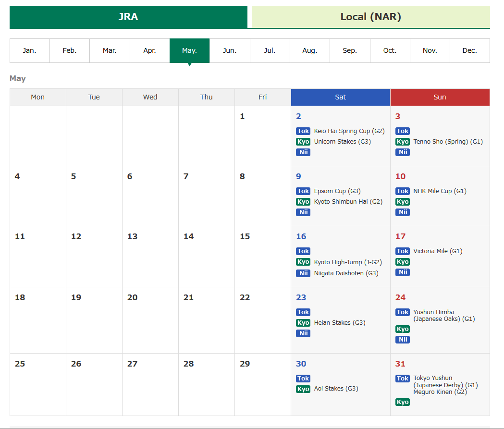The image size is (504, 429).
Task: Select the Aug. month tab
Action: [310, 51]
